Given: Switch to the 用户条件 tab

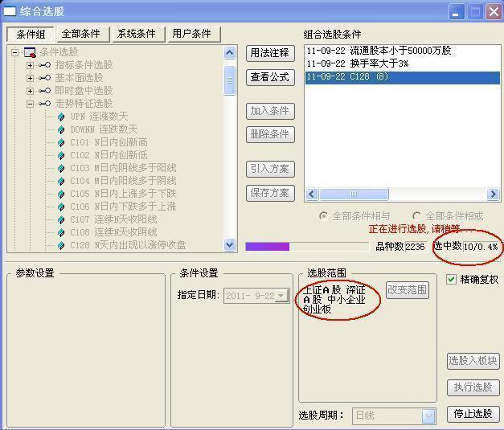Looking at the screenshot, I should 191,34.
